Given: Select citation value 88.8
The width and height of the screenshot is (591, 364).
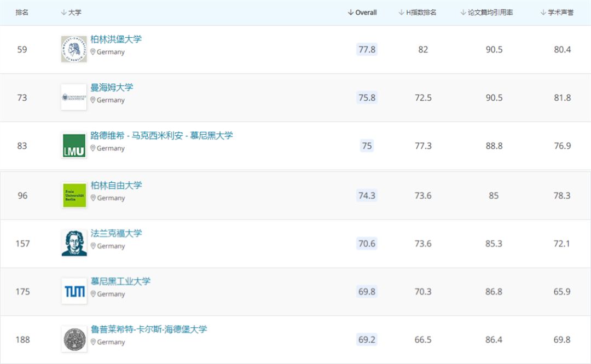Looking at the screenshot, I should point(494,146).
